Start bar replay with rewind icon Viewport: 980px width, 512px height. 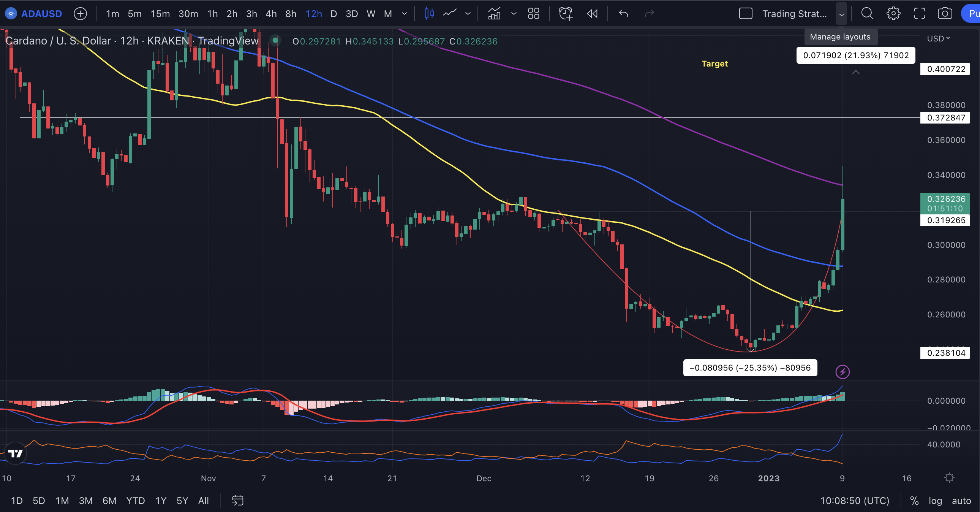tap(592, 14)
